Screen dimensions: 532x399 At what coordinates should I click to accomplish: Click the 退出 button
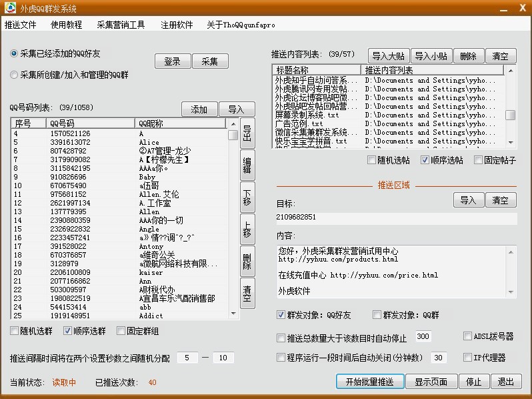(x=506, y=382)
